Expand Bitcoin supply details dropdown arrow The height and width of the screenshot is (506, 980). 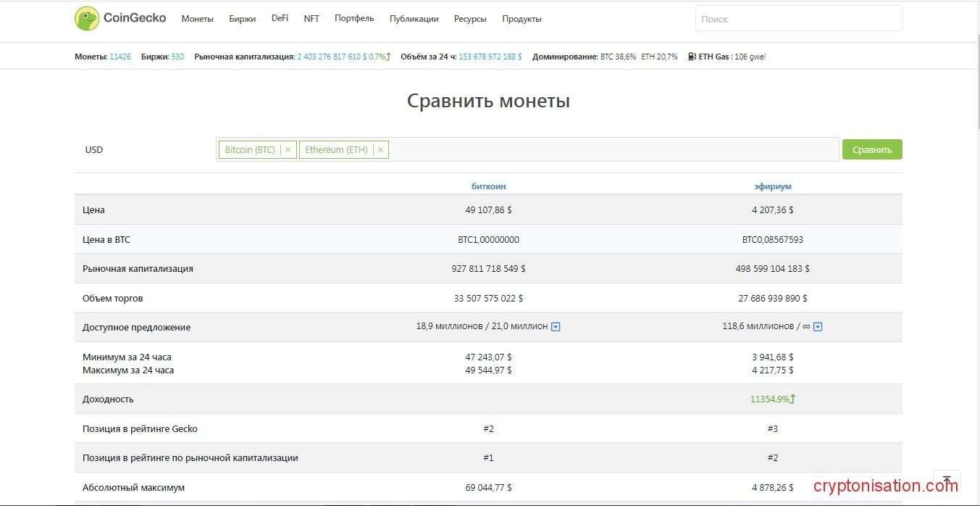pos(556,327)
